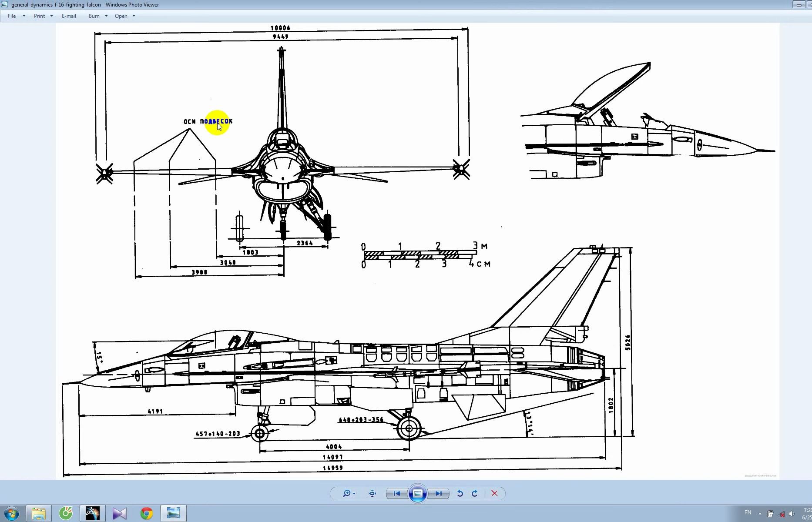This screenshot has height=522, width=812.
Task: Click the EN language indicator
Action: 748,512
